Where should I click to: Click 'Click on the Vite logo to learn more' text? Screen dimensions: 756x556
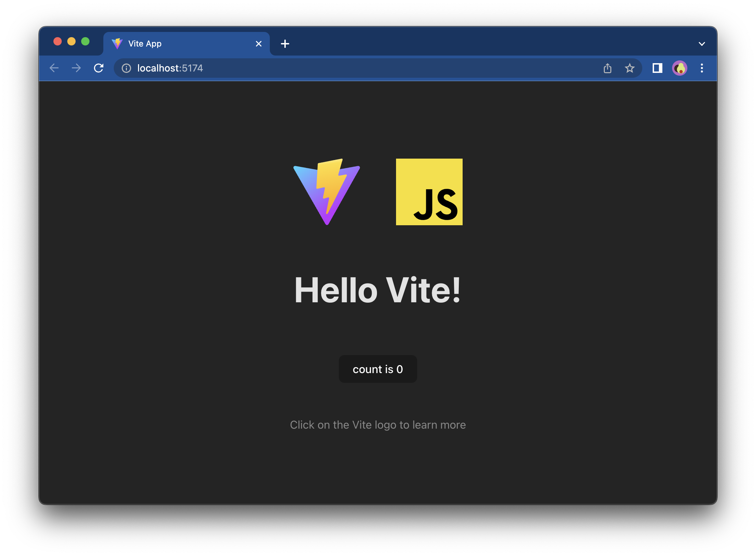378,425
